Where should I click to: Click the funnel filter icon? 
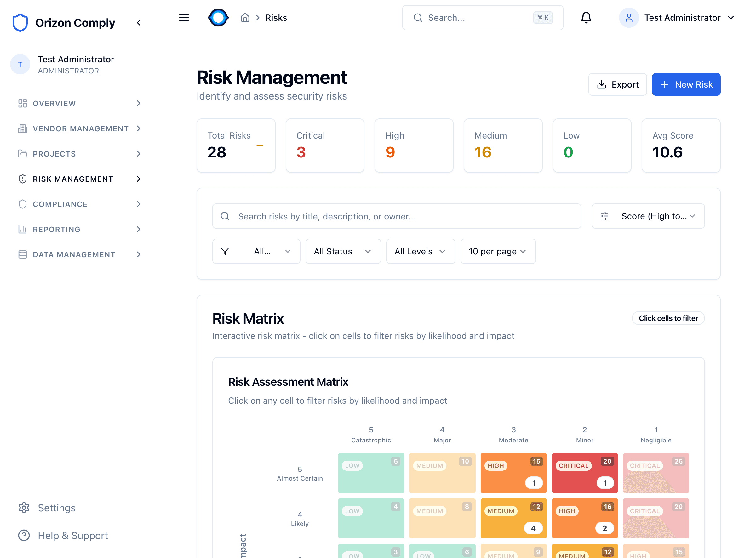click(225, 251)
